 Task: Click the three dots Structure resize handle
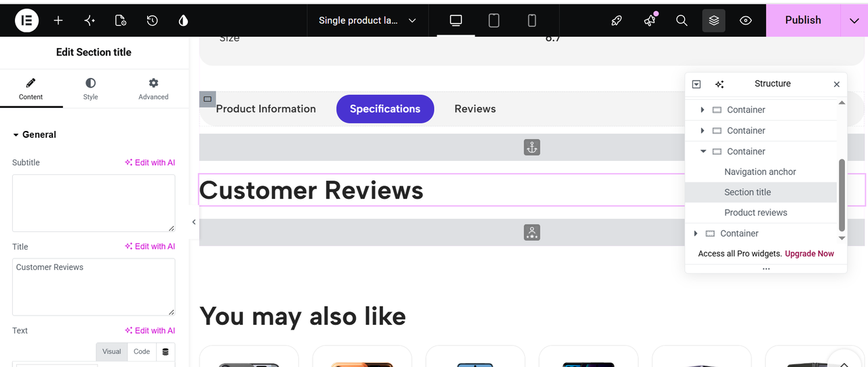click(766, 269)
